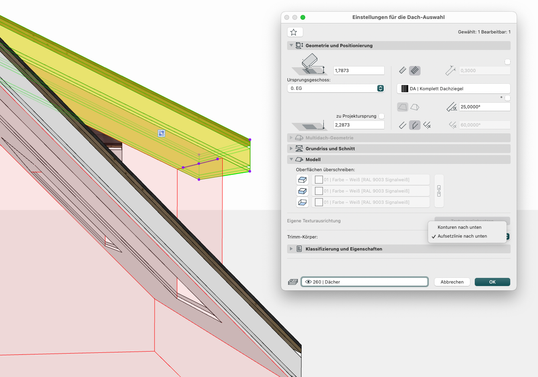Toggle the zu Projektursprung checkbox
The width and height of the screenshot is (538, 377).
coord(381,116)
